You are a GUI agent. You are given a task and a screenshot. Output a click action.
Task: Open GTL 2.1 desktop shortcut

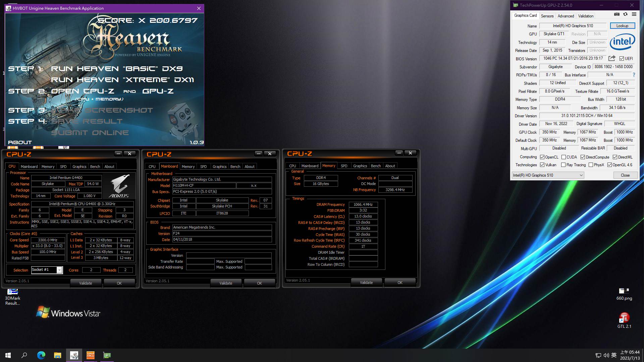624,320
